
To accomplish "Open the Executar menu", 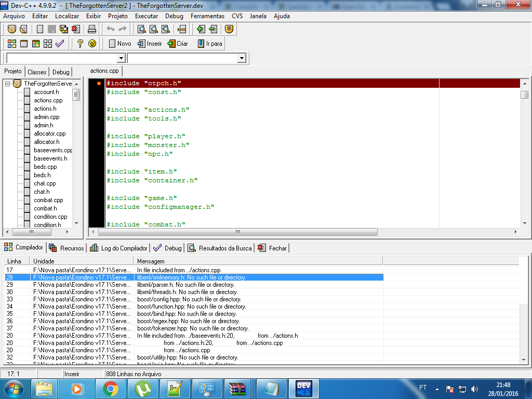I will click(146, 16).
